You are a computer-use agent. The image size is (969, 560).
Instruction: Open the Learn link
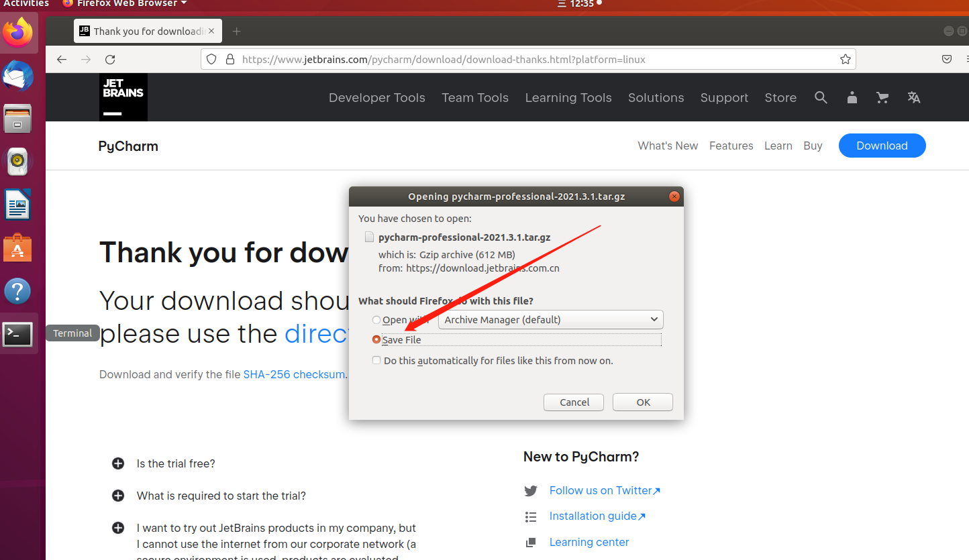tap(778, 146)
